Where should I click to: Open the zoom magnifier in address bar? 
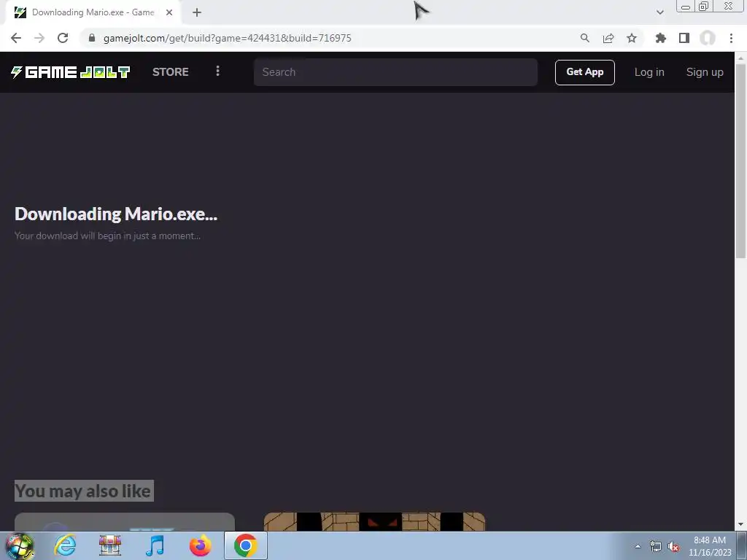pos(584,38)
